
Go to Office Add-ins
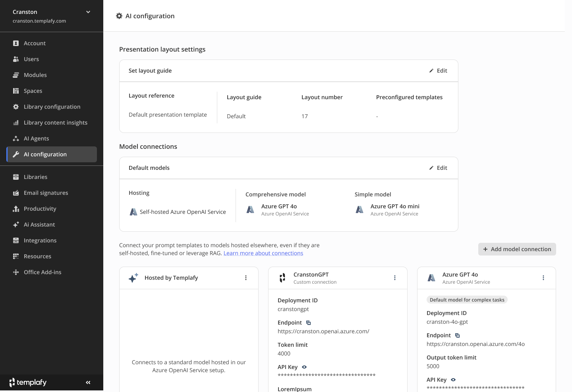52,272
